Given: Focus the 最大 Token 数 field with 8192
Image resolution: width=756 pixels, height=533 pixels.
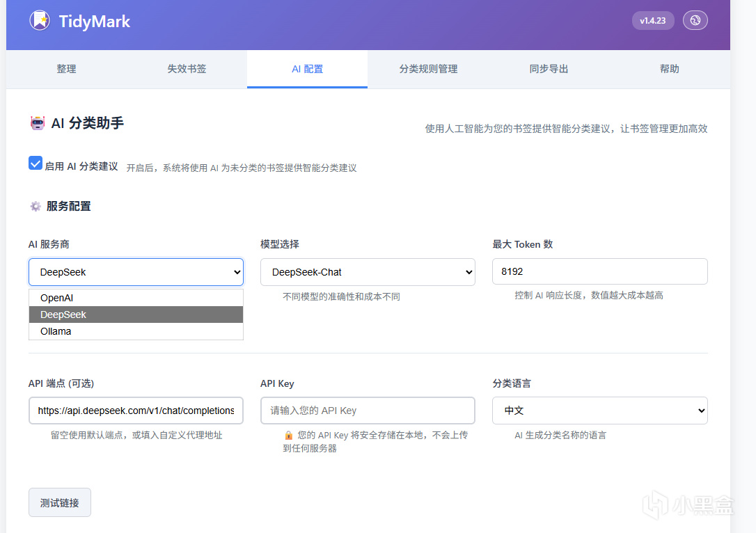Looking at the screenshot, I should click(x=600, y=272).
